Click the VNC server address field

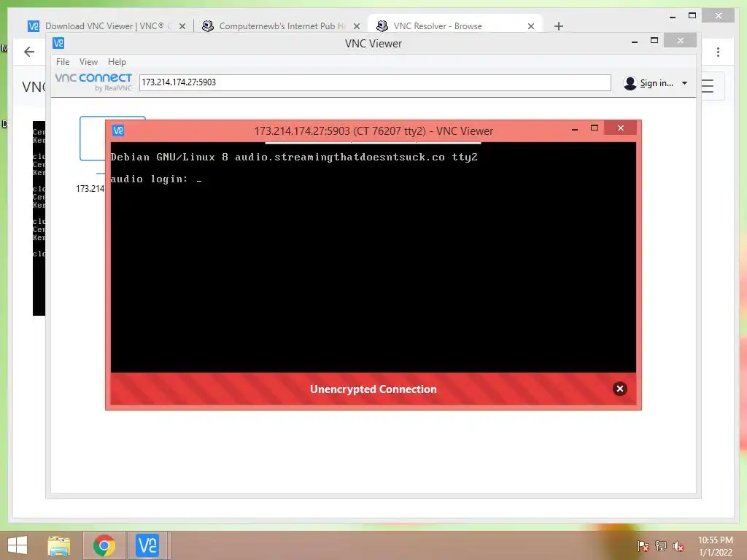coord(375,82)
